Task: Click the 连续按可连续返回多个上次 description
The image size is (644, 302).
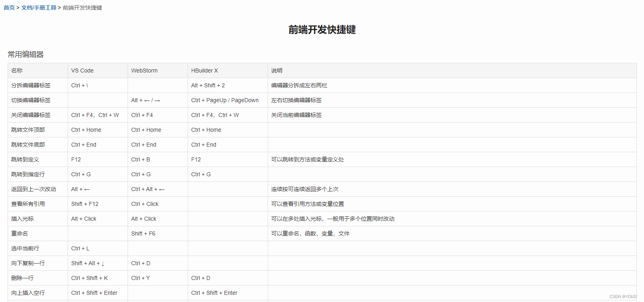Action: pos(305,189)
